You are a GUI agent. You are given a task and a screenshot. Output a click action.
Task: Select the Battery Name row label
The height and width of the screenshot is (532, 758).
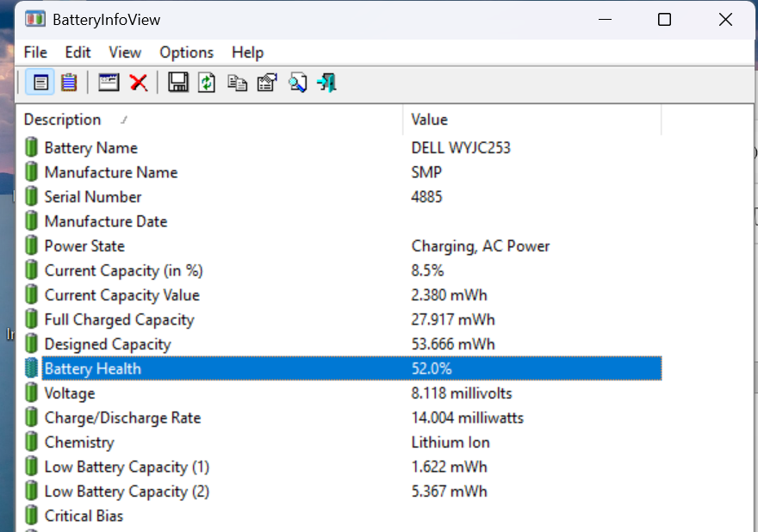(91, 147)
